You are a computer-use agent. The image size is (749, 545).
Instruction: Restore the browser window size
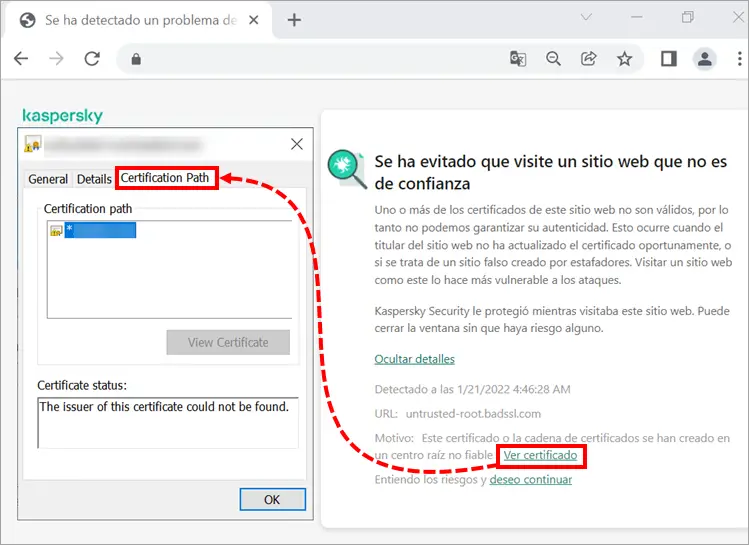coord(687,17)
